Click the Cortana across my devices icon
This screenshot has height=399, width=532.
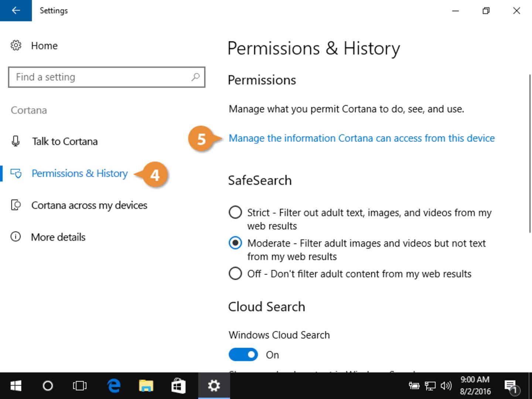(16, 205)
